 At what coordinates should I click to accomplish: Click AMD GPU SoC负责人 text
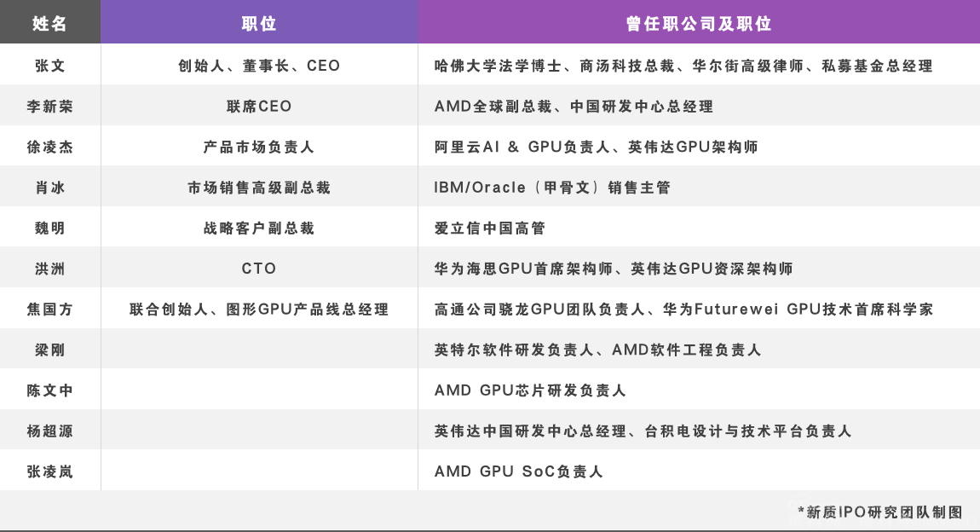click(x=519, y=471)
